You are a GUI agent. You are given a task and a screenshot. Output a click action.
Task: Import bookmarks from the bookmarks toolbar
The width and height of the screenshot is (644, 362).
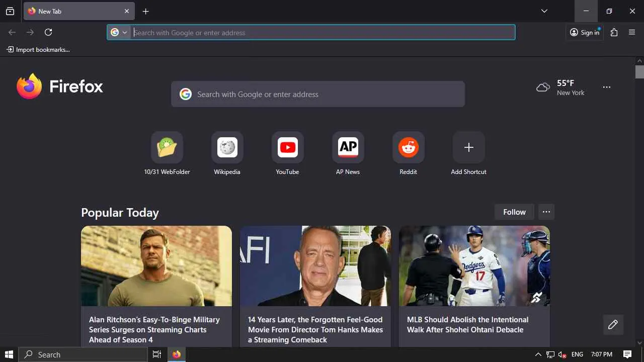(38, 50)
